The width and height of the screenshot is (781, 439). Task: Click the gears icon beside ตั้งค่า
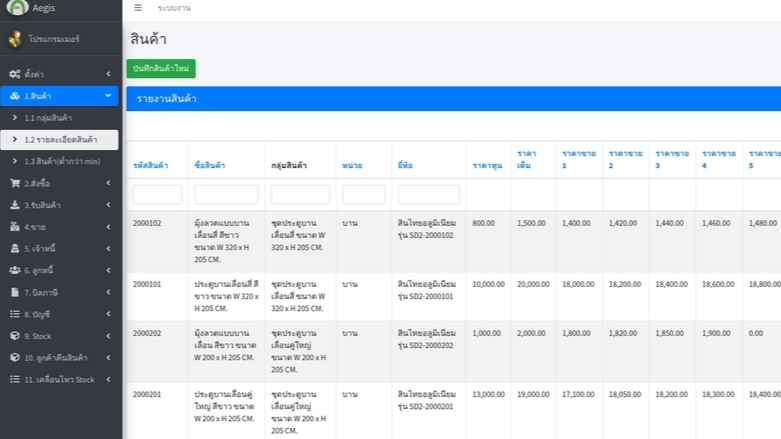pyautogui.click(x=15, y=74)
